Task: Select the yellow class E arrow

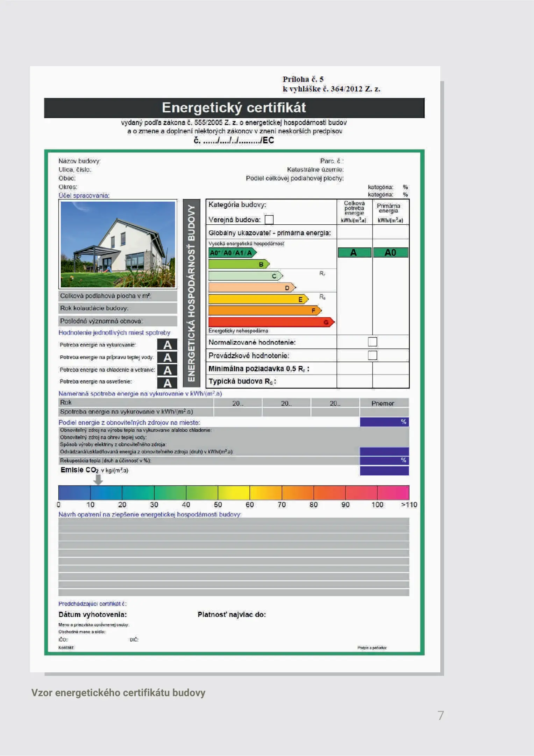Action: (x=258, y=299)
